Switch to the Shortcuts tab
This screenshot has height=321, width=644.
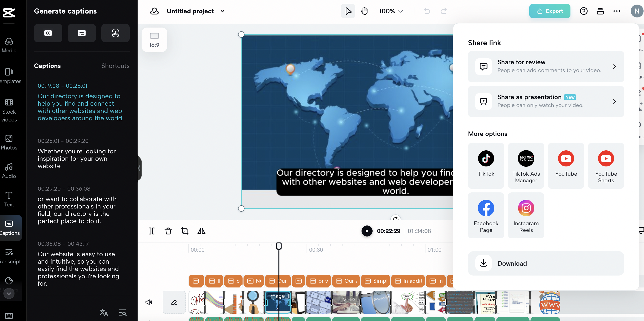[115, 66]
